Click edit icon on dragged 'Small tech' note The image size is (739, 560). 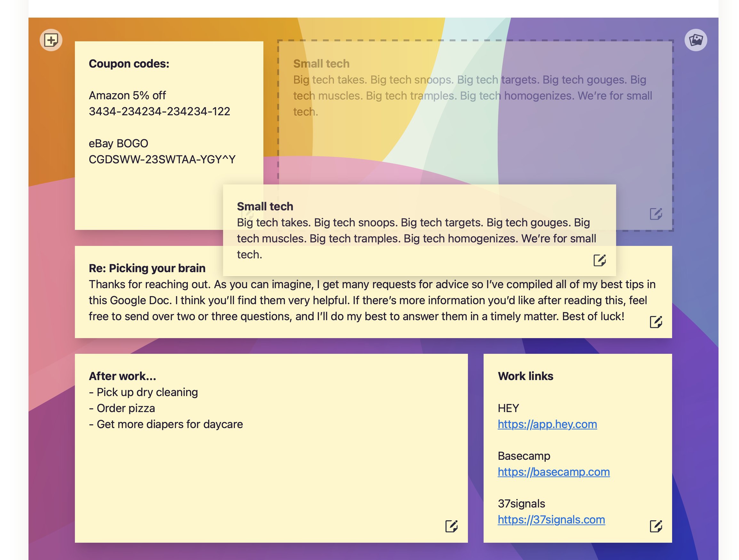599,260
